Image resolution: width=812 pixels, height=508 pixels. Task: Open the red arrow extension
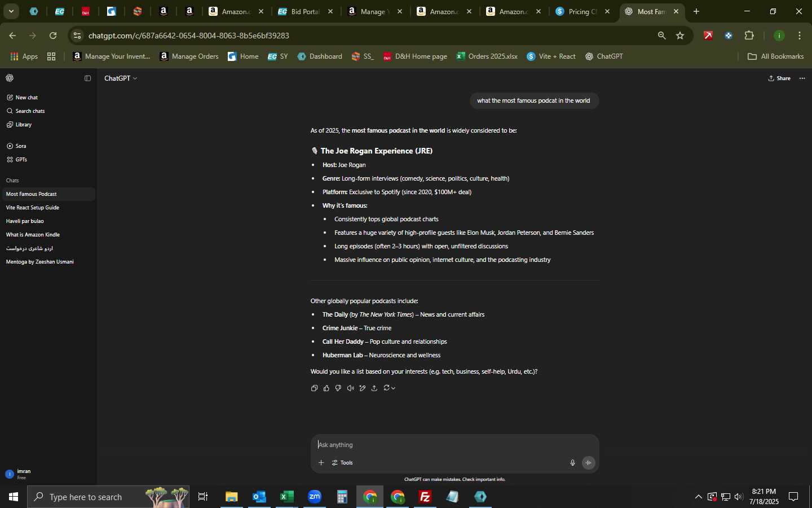[x=708, y=36]
